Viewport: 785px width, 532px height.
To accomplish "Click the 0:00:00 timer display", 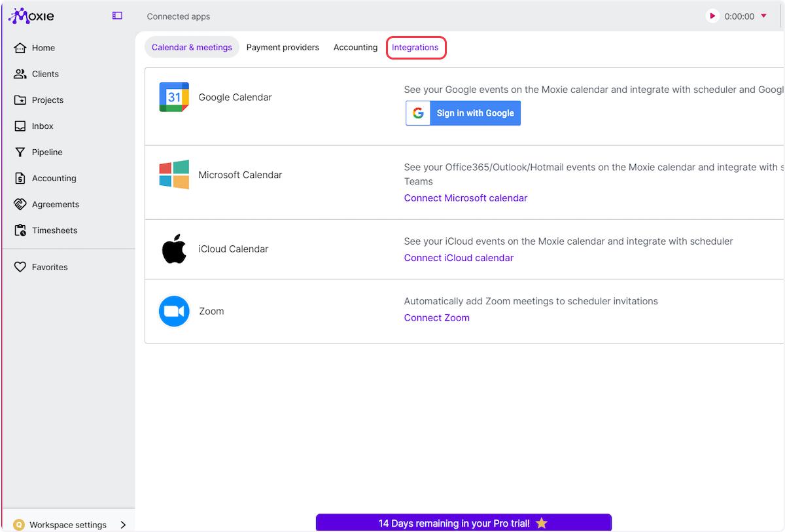I will click(x=739, y=16).
